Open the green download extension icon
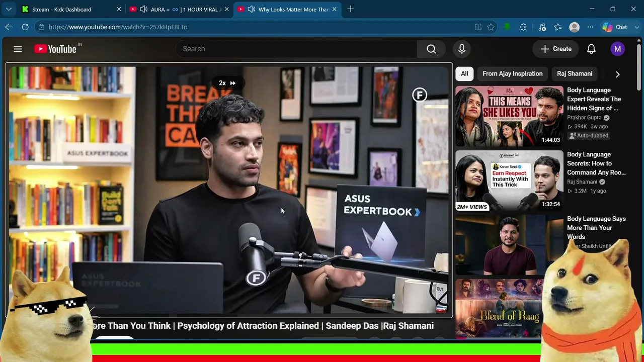 pyautogui.click(x=507, y=27)
